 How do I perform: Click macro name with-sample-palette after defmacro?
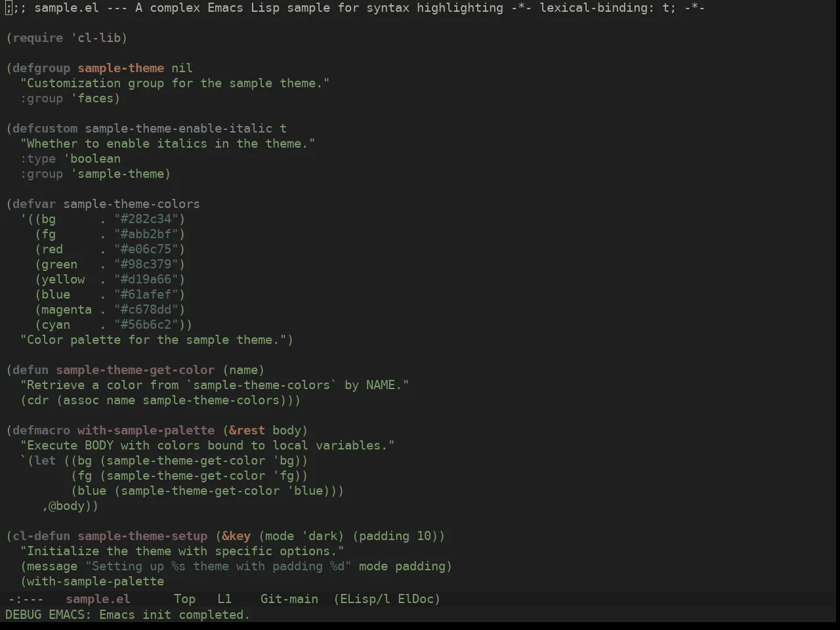pyautogui.click(x=146, y=430)
